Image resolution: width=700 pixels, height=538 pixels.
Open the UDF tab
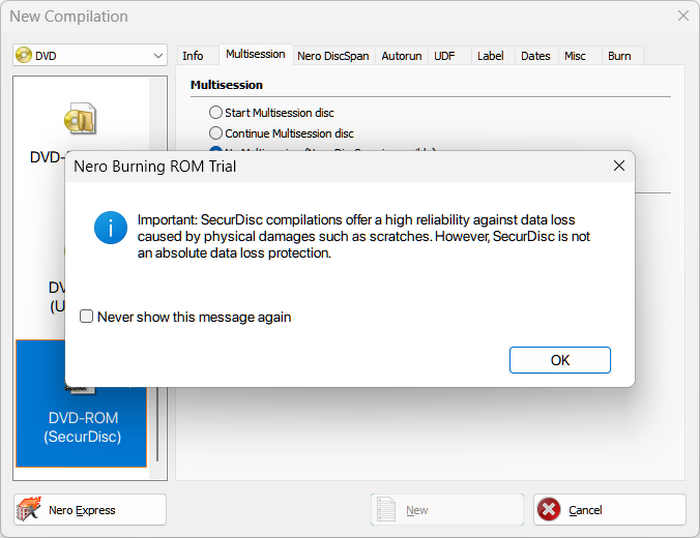click(x=444, y=56)
